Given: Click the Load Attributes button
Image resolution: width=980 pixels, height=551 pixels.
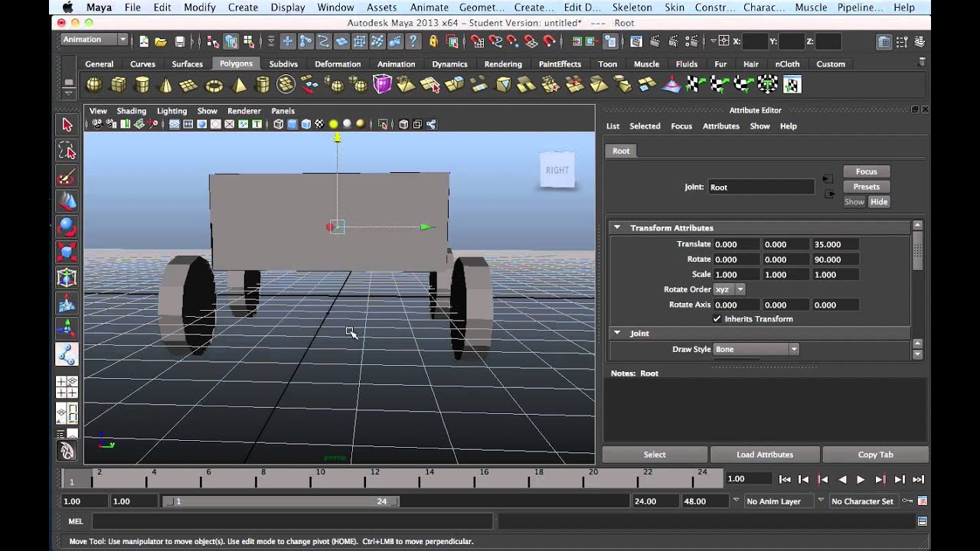Looking at the screenshot, I should tap(765, 455).
